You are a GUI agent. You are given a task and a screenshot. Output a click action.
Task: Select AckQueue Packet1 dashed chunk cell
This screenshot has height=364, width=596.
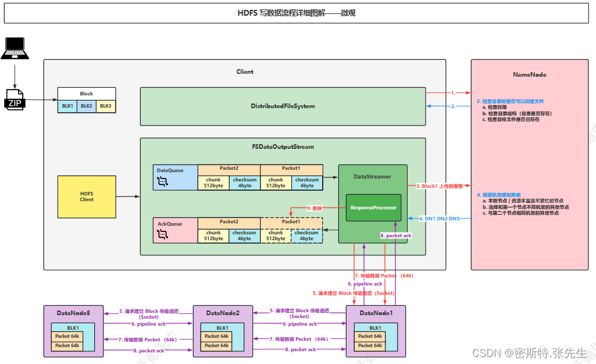[x=276, y=235]
